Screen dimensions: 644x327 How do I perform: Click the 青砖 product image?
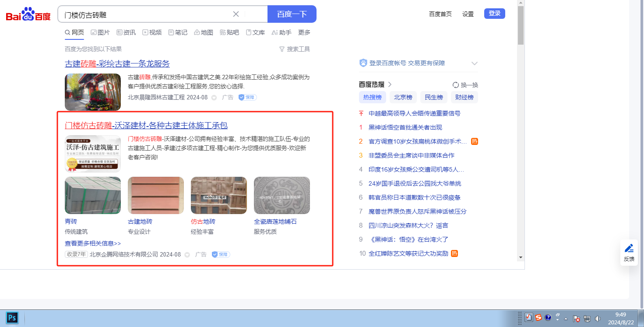(93, 195)
